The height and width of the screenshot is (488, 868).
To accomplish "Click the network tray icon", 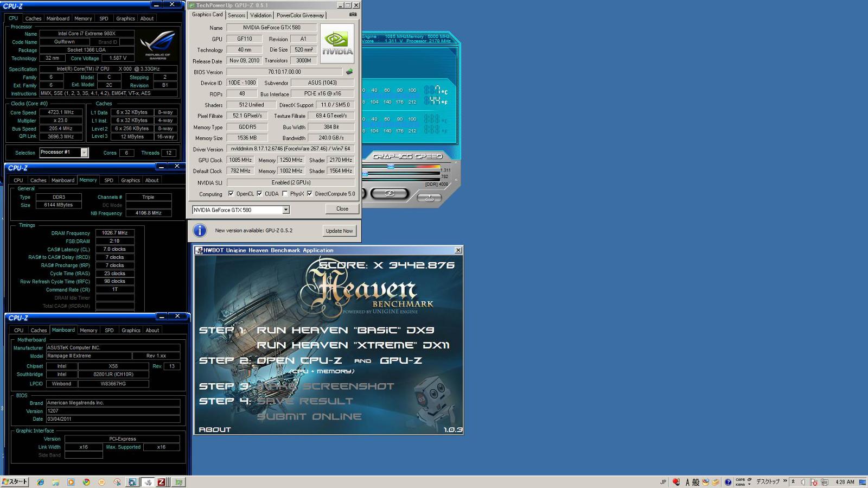I will click(825, 482).
